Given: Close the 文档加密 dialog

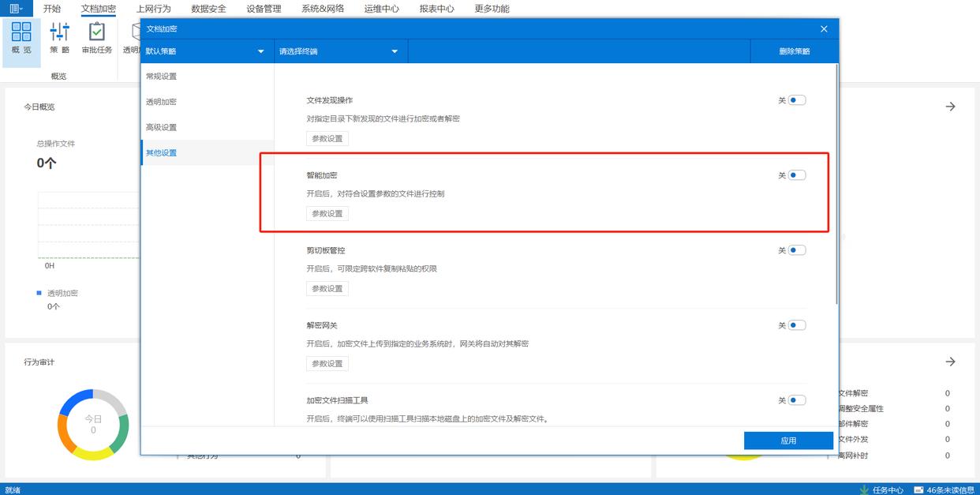Looking at the screenshot, I should pos(824,29).
